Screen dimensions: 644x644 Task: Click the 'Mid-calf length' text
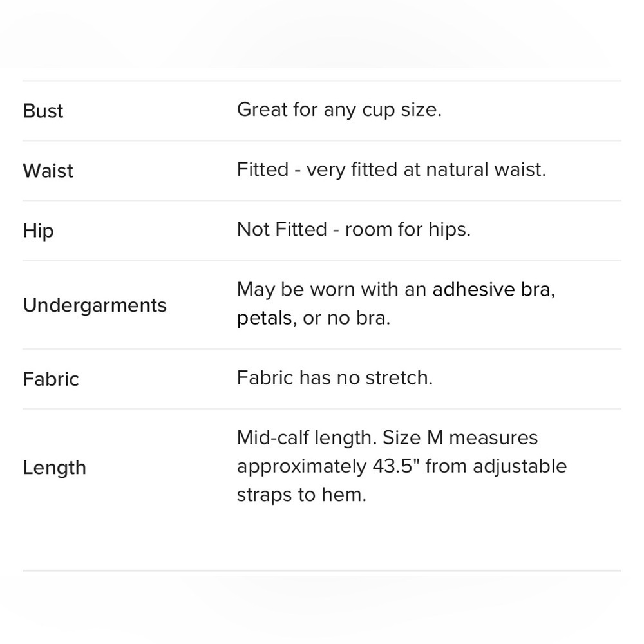point(307,438)
